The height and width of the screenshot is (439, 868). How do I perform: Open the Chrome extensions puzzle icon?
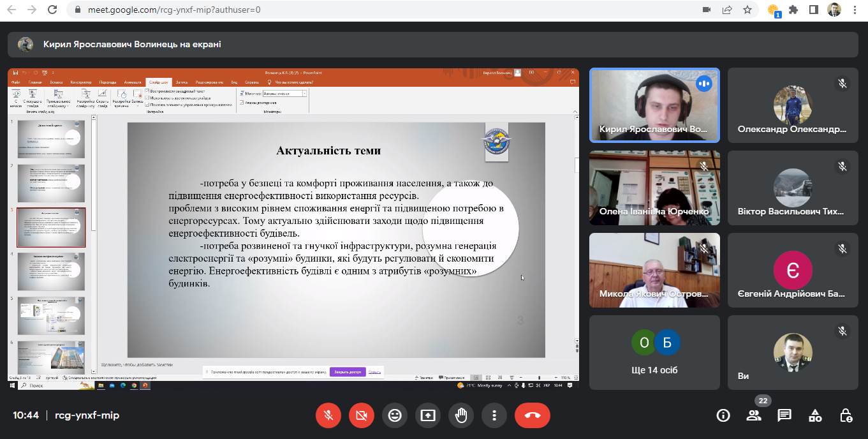click(793, 10)
